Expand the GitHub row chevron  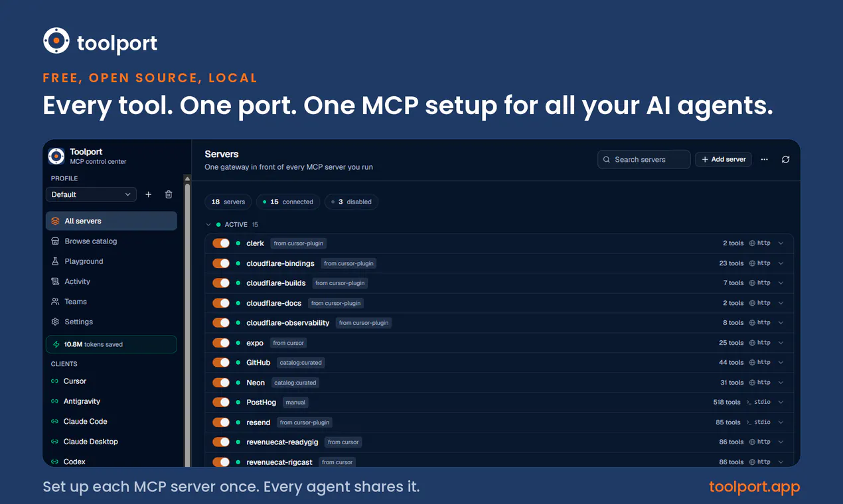[781, 362]
